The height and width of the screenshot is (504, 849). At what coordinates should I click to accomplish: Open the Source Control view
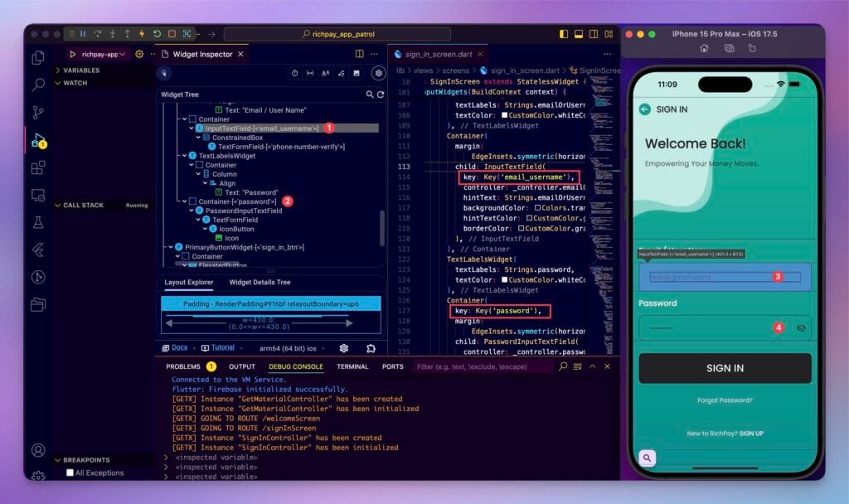(x=38, y=112)
